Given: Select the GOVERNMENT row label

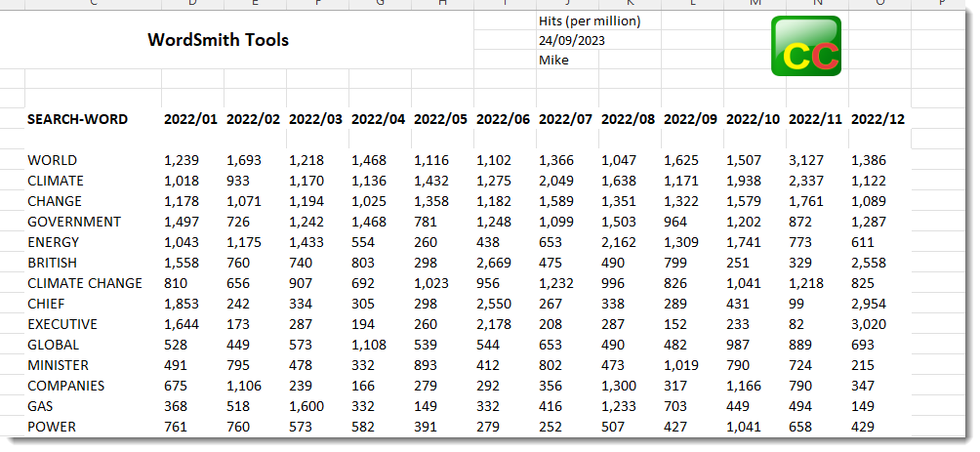Looking at the screenshot, I should tap(74, 222).
